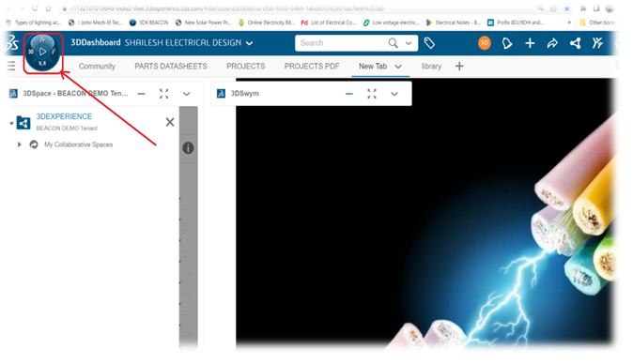Click the 3DEXPERIENCE link in tree
Viewport: 633px width, 364px height.
coord(64,116)
